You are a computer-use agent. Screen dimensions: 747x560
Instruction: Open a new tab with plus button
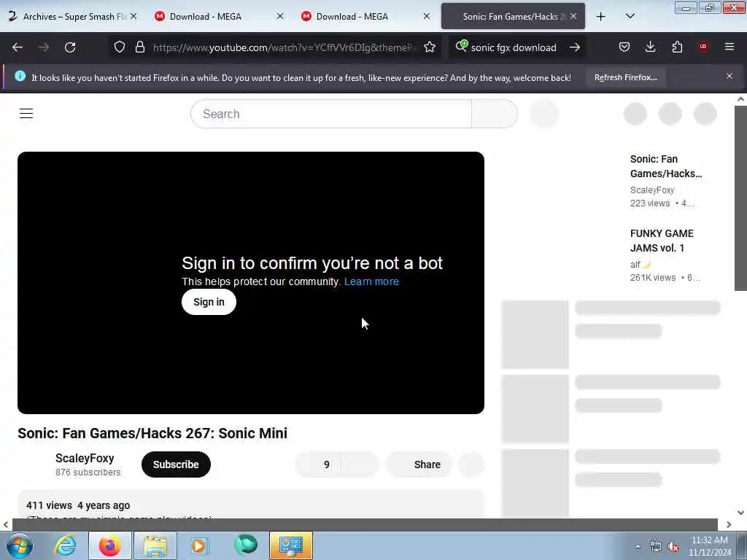pyautogui.click(x=601, y=17)
